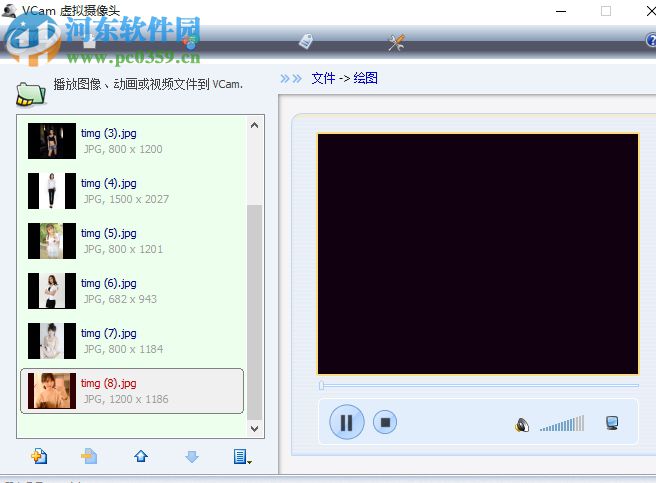Click the media folder icon beside description

tap(31, 94)
